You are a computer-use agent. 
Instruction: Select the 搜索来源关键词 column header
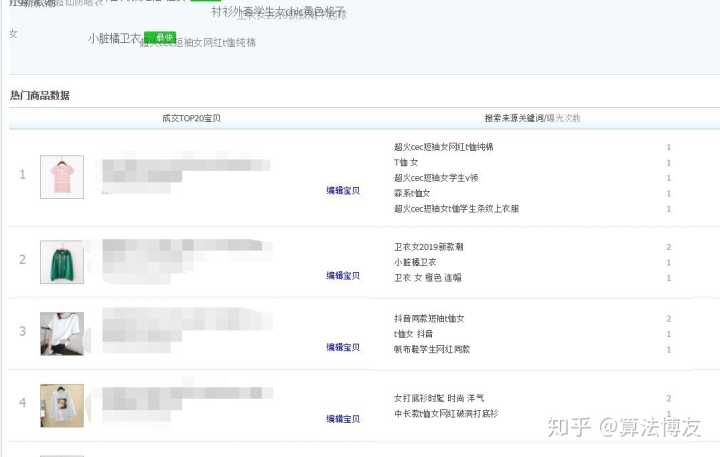click(514, 118)
